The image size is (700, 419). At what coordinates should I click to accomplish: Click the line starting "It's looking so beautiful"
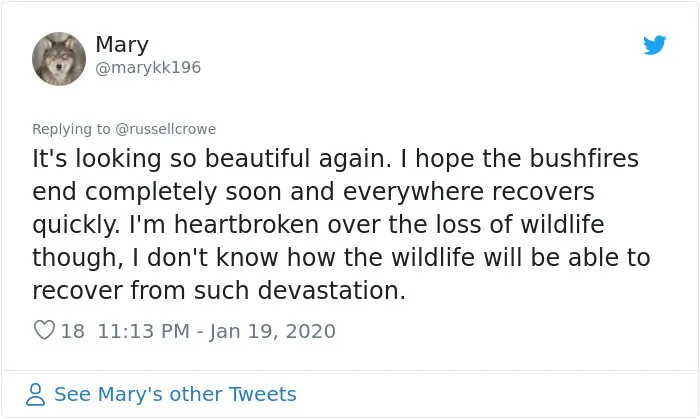(335, 159)
